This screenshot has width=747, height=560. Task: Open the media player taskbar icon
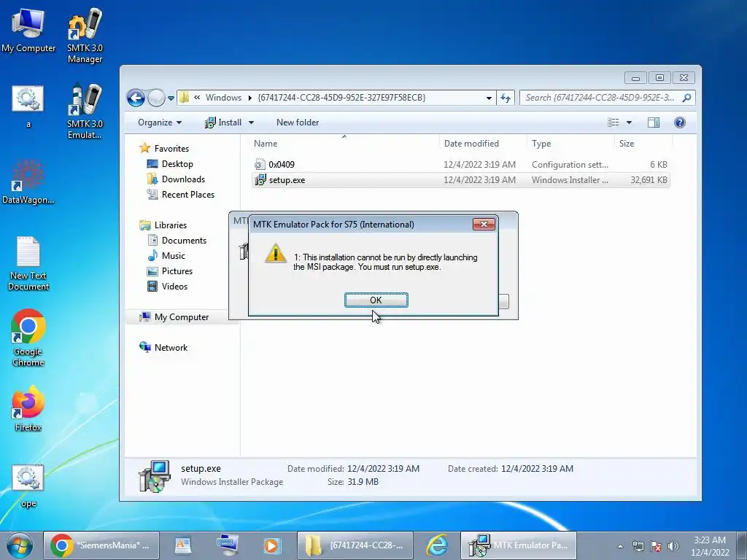tap(271, 545)
